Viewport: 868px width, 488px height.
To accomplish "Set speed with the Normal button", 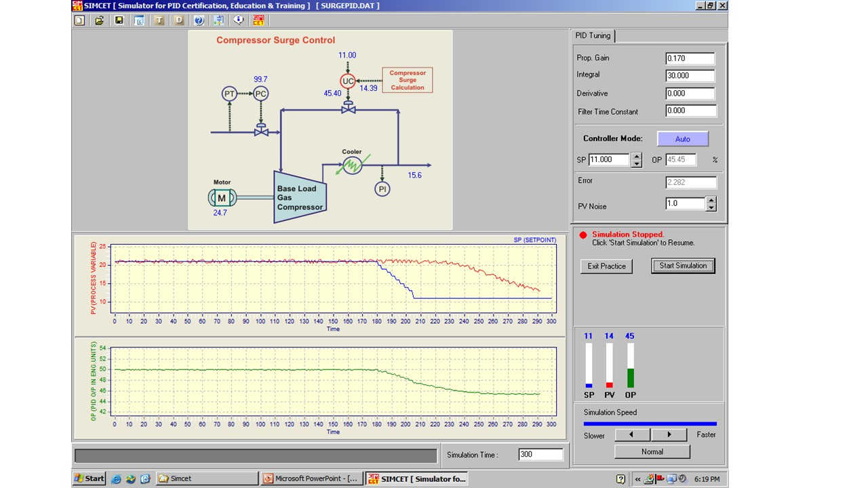I will pyautogui.click(x=652, y=451).
